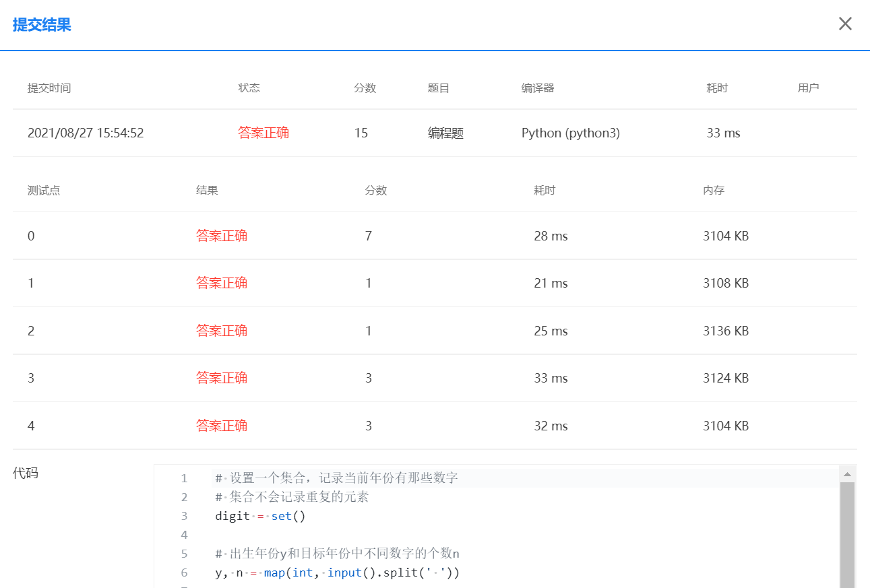This screenshot has height=588, width=870.
Task: Click the score 7 of test point 0
Action: coord(369,236)
